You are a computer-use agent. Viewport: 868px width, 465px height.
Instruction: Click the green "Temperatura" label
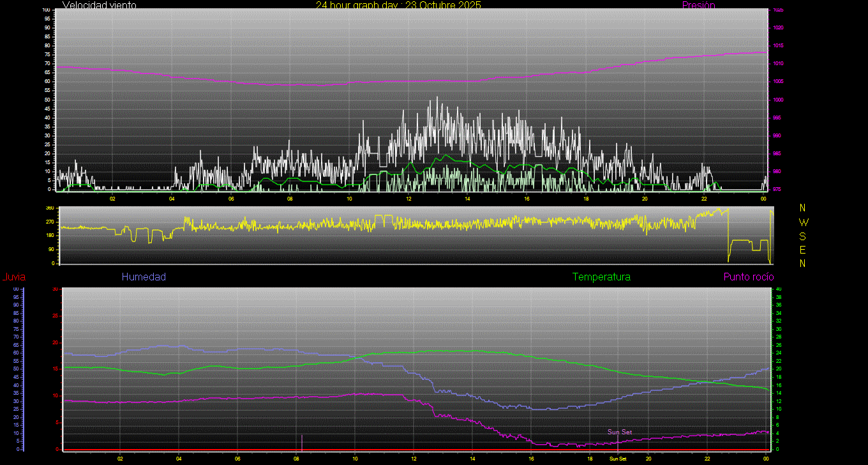pos(601,277)
